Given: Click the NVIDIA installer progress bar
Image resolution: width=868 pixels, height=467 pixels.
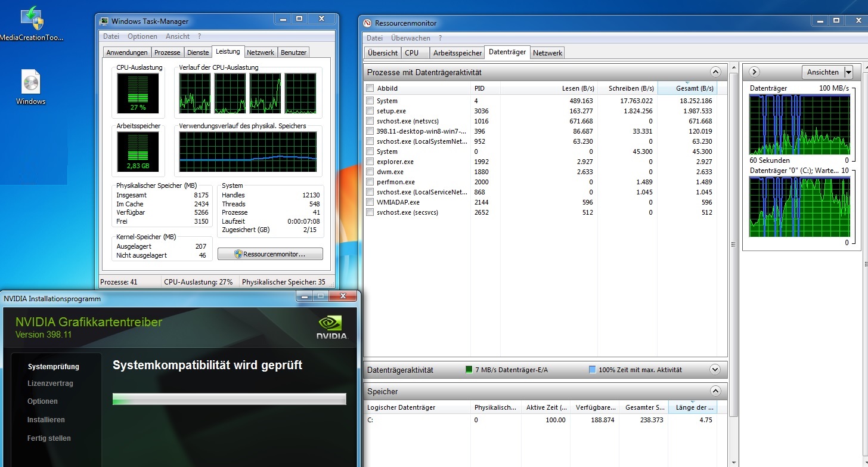Looking at the screenshot, I should click(x=230, y=399).
